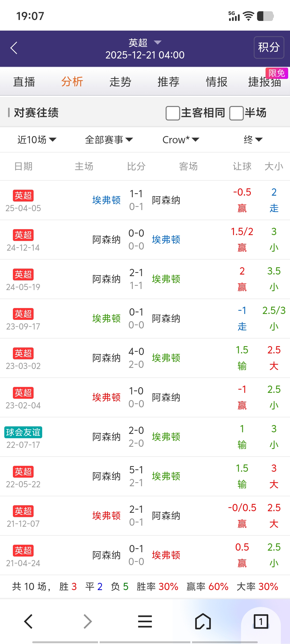
Task: Switch to the 走势 tab
Action: point(120,82)
